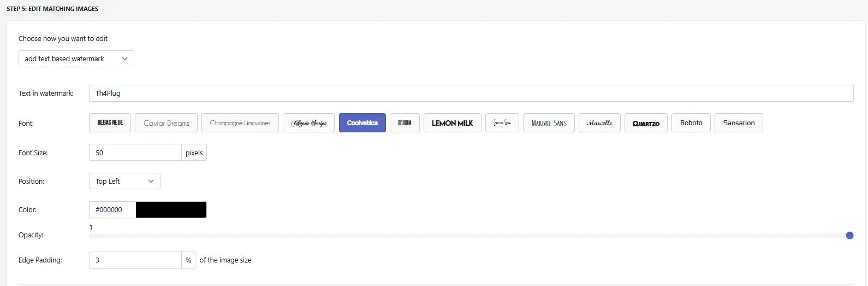Select the LEMON MILK font

tap(453, 123)
